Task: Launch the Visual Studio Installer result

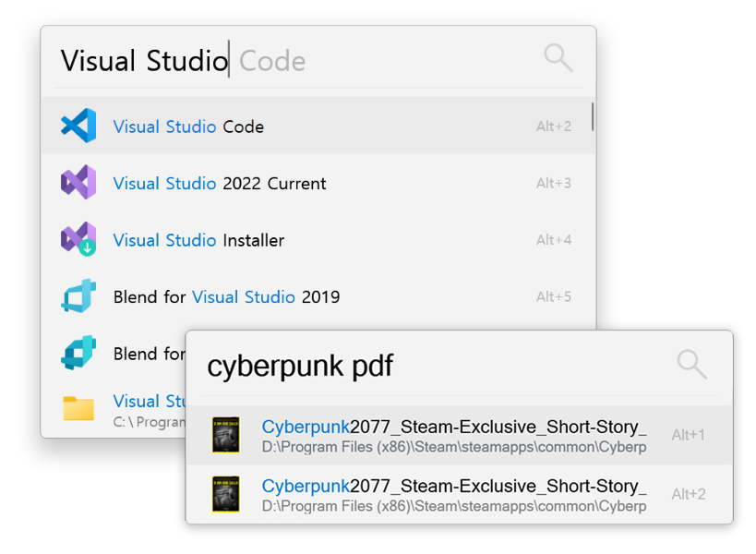Action: pos(198,240)
